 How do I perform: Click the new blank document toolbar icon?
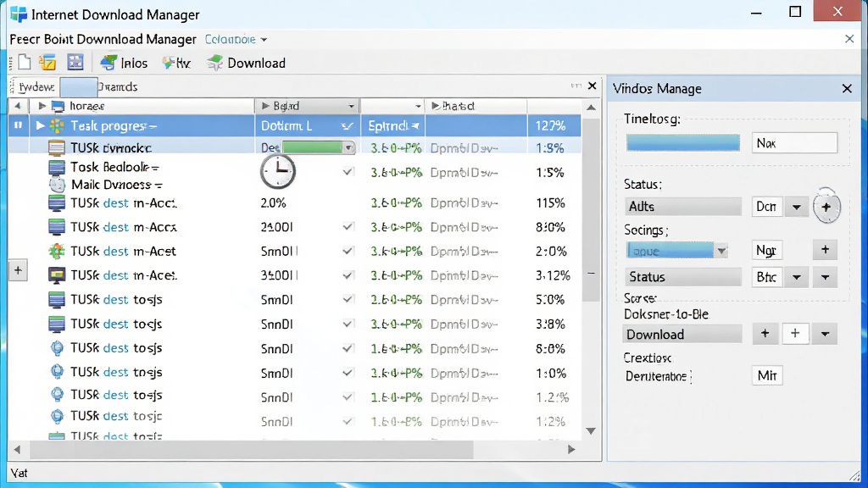(x=25, y=63)
